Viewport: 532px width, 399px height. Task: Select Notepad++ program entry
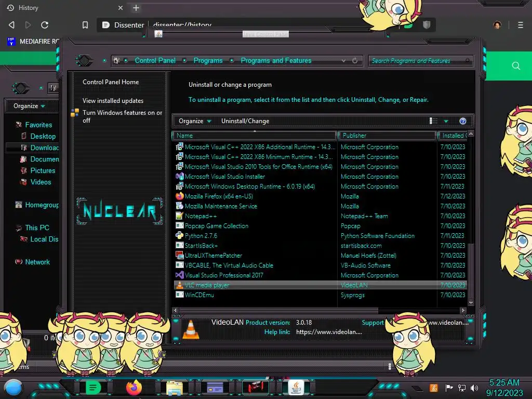click(x=201, y=216)
